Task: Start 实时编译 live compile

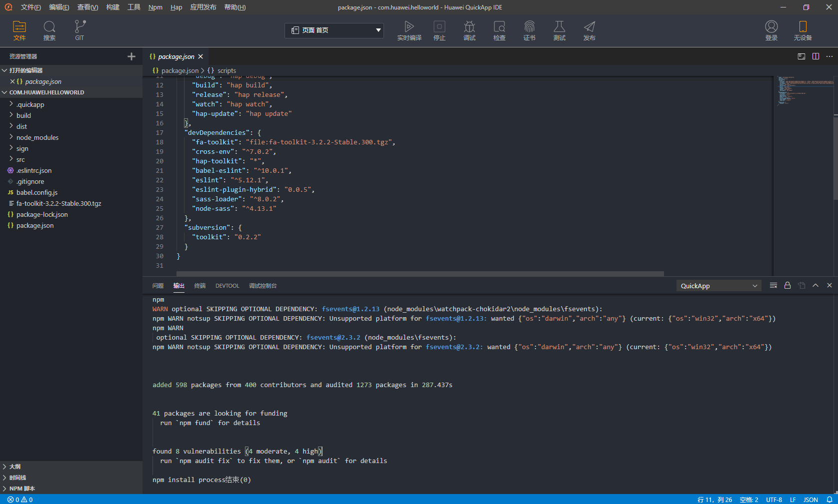Action: 409,30
